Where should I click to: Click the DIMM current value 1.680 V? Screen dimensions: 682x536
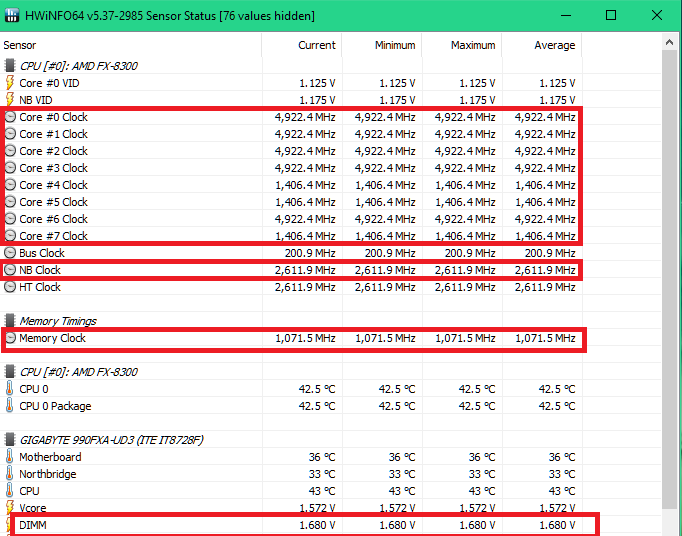click(318, 525)
